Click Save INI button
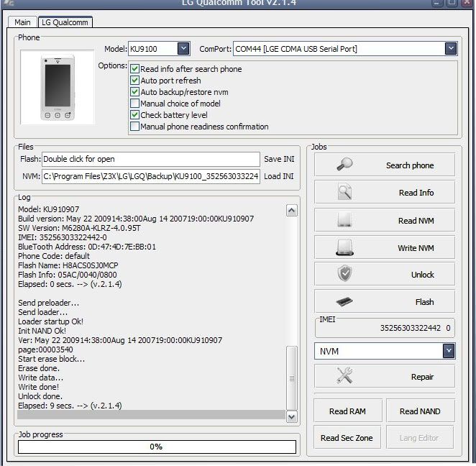The image size is (476, 466). (279, 159)
